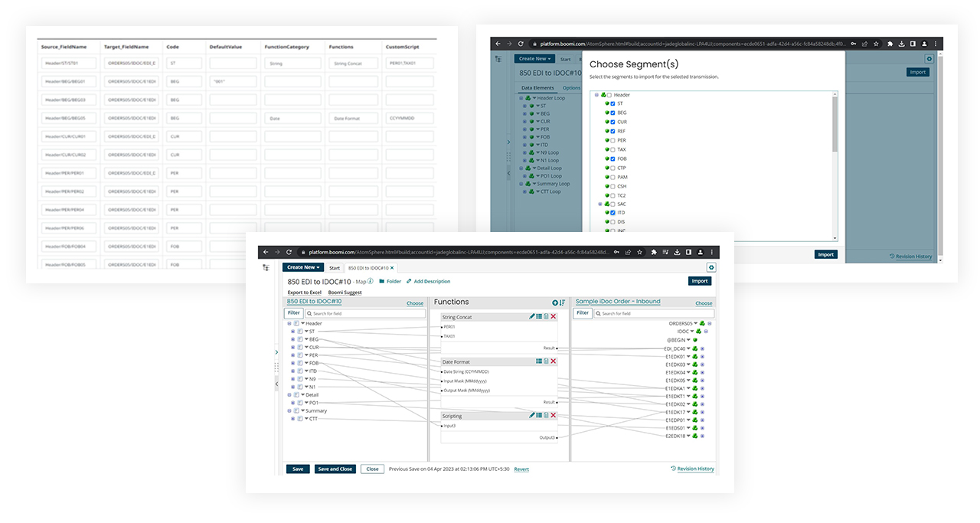Open list options icon on Date Format function

(539, 361)
